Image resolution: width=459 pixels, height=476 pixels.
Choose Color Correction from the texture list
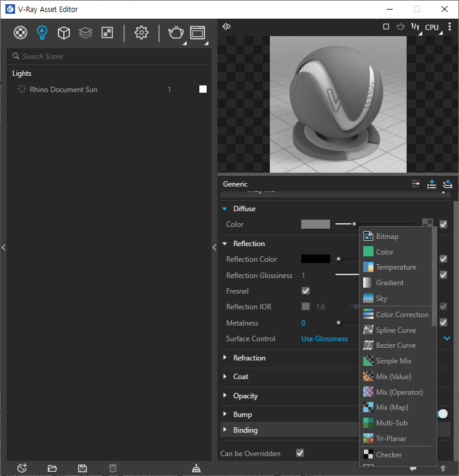(396, 314)
